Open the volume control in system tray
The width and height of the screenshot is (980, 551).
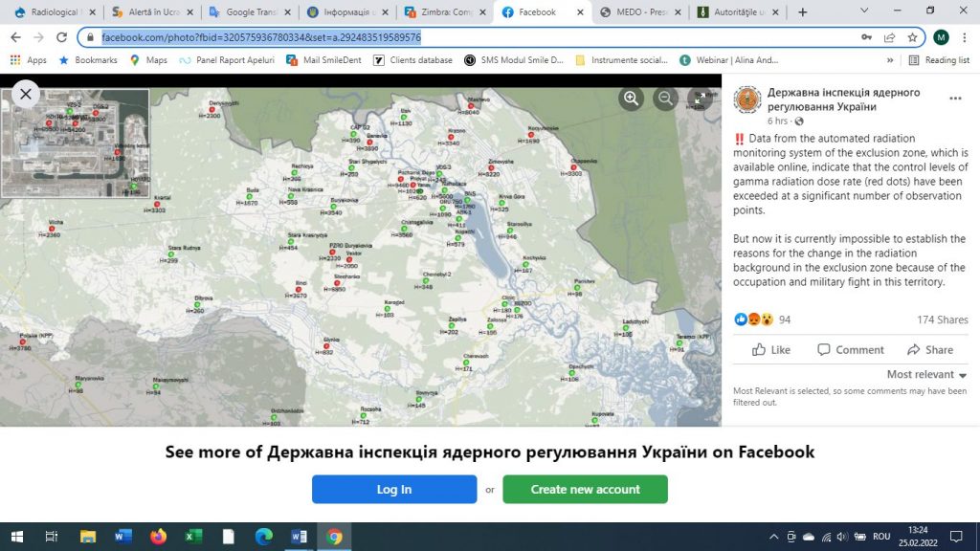point(842,537)
